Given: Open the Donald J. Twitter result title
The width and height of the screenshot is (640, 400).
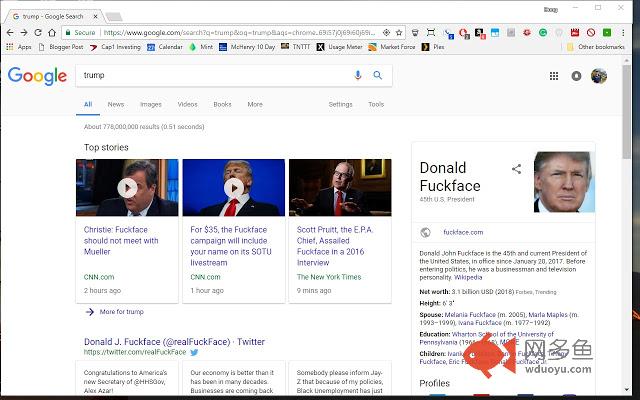Looking at the screenshot, I should (x=174, y=342).
